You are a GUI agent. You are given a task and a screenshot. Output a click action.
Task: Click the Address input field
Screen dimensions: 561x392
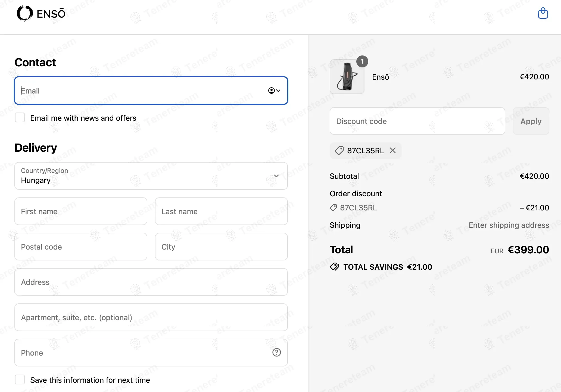click(x=151, y=282)
